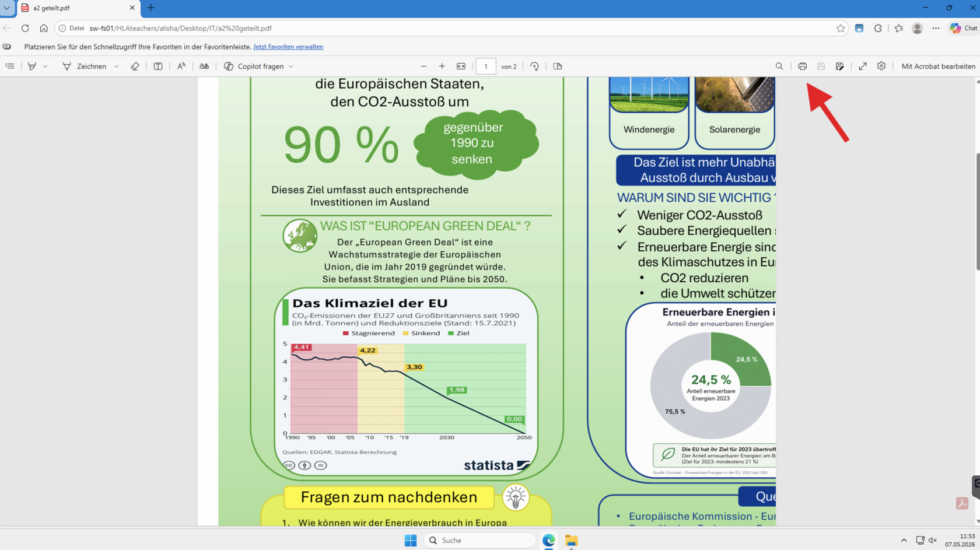Open File Explorer from the taskbar
The height and width of the screenshot is (550, 980).
click(x=571, y=541)
